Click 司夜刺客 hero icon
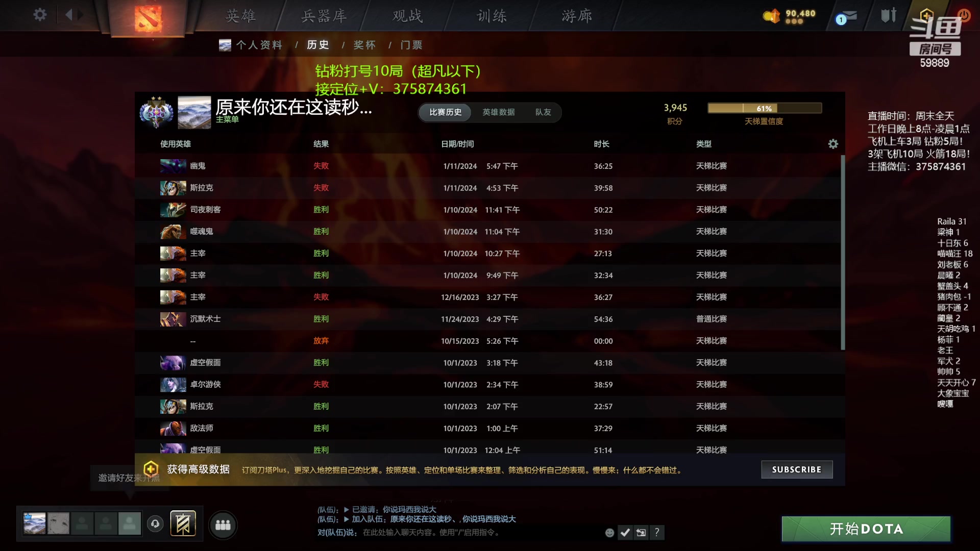Viewport: 980px width, 551px height. coord(173,210)
